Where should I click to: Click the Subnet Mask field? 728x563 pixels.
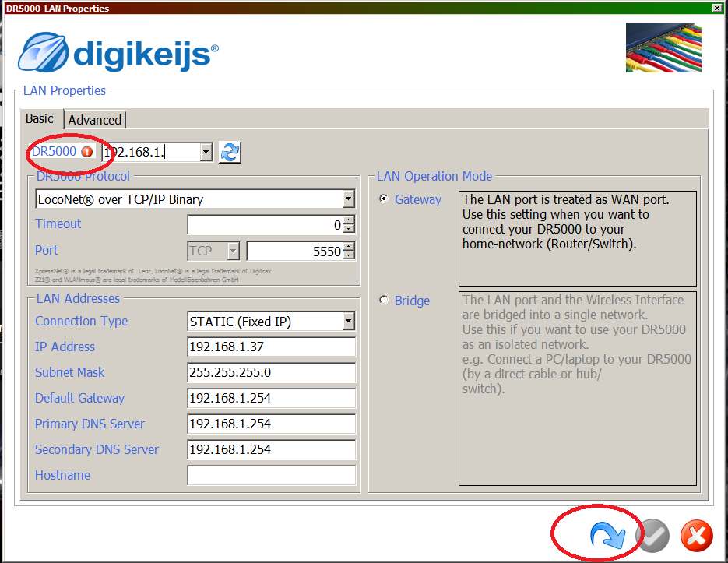click(272, 372)
